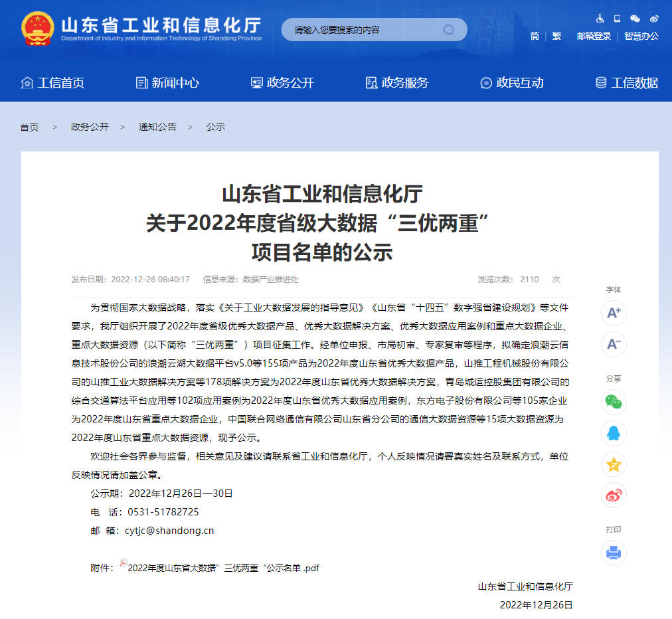Screen dimensions: 672x619
Task: Click the article headline 项目名单的公示
Action: point(322,252)
